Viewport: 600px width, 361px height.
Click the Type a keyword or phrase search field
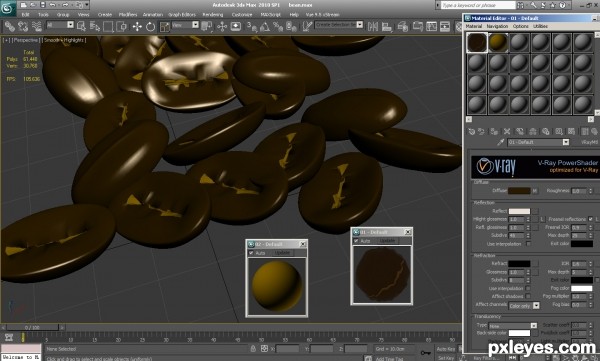click(478, 5)
